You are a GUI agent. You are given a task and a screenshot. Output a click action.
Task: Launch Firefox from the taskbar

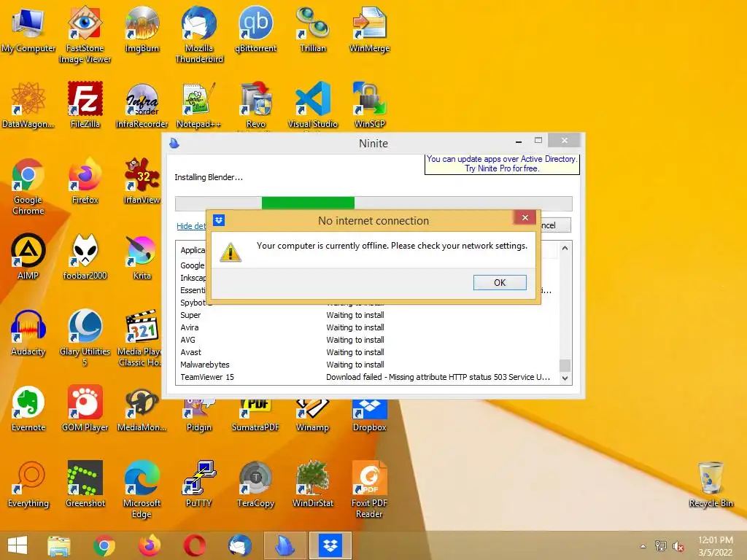coord(150,545)
